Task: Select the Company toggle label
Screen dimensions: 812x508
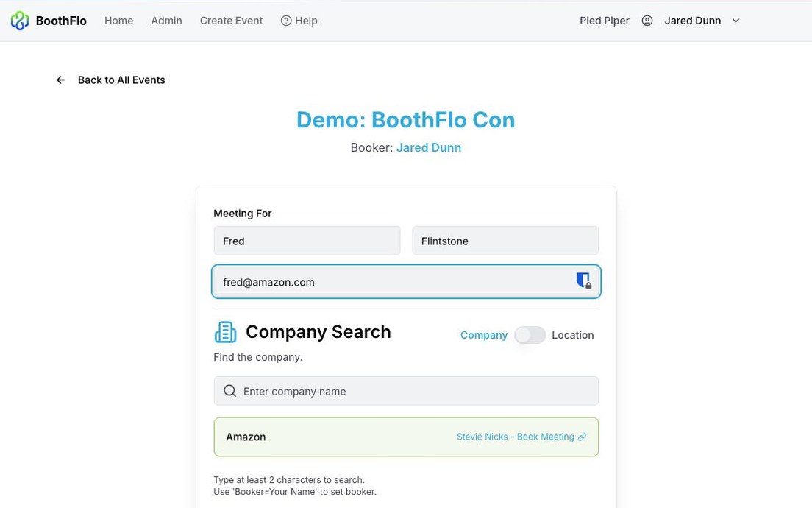Action: point(484,336)
